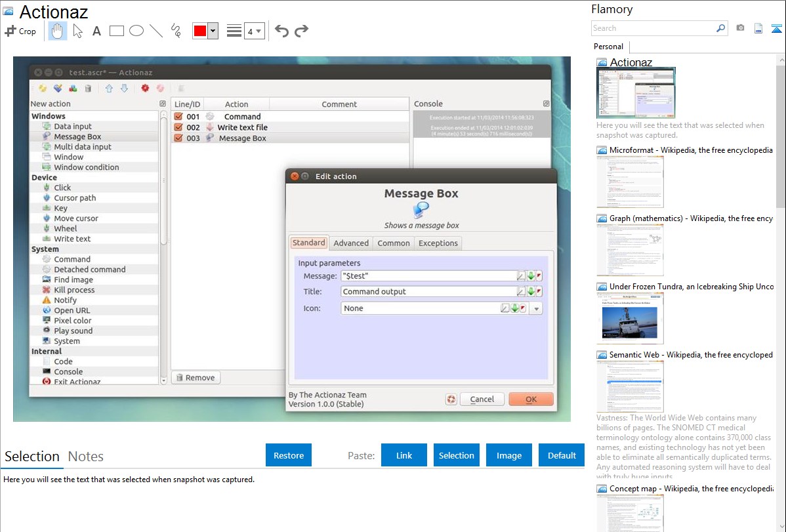
Task: Activate the hand pan tool
Action: 58,31
